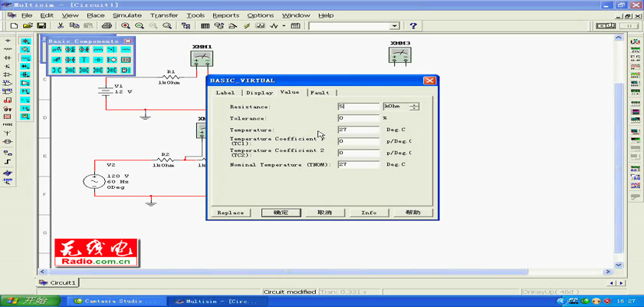Open the Diodes component group
This screenshot has height=307, width=644.
click(8, 58)
